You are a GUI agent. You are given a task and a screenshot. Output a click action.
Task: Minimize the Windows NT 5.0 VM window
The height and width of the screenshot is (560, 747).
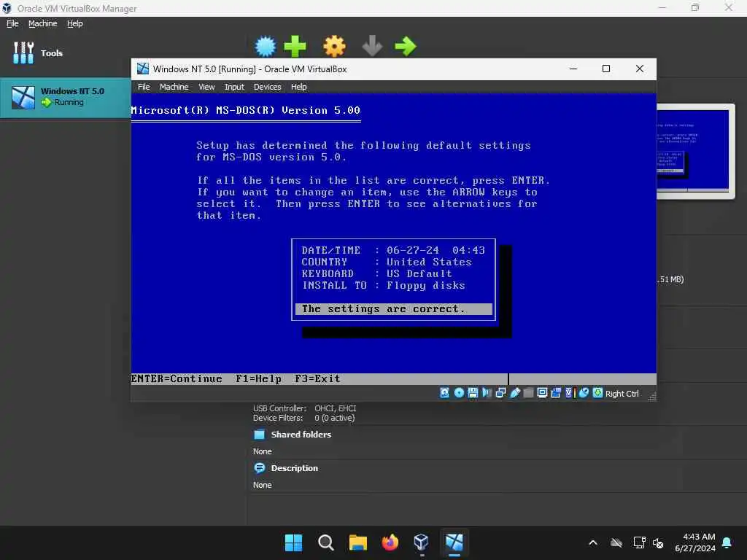[x=573, y=69]
